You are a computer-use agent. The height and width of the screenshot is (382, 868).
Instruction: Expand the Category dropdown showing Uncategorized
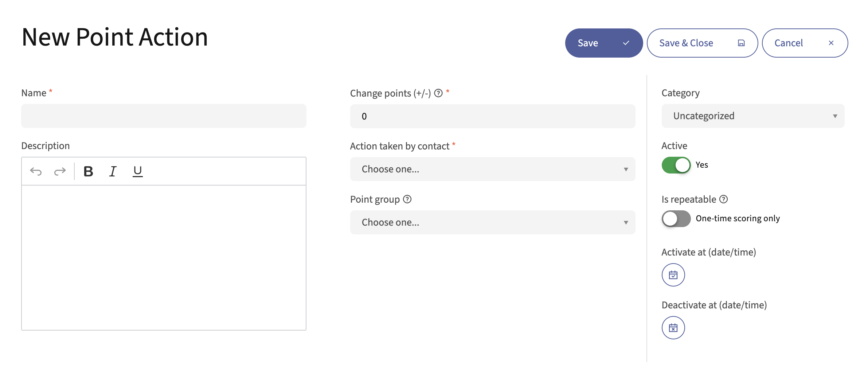752,116
